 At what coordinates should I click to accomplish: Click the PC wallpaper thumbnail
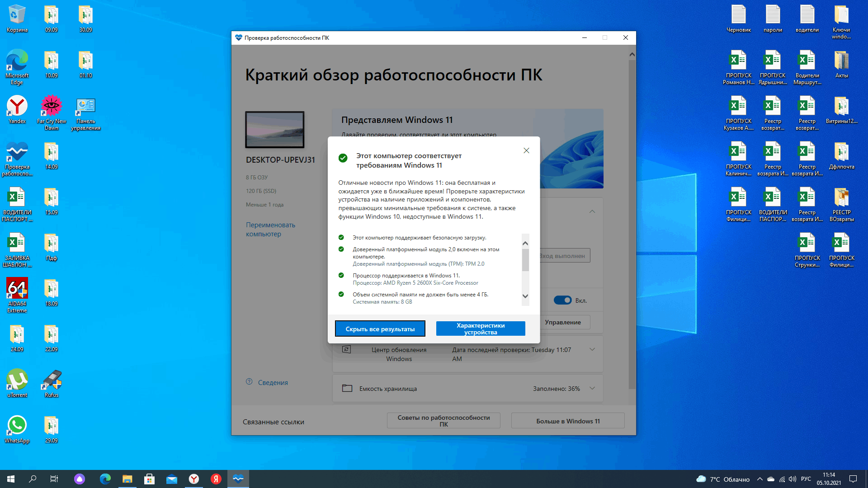click(275, 130)
